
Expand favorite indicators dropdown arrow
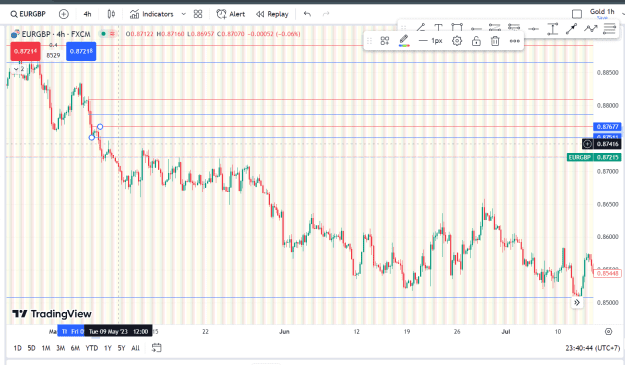point(184,14)
